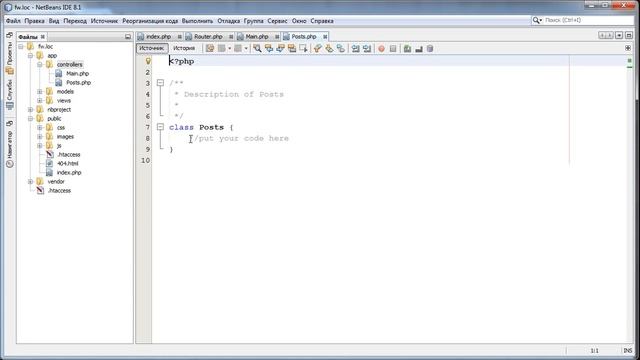
Task: Maximize the editor window area
Action: coord(629,36)
